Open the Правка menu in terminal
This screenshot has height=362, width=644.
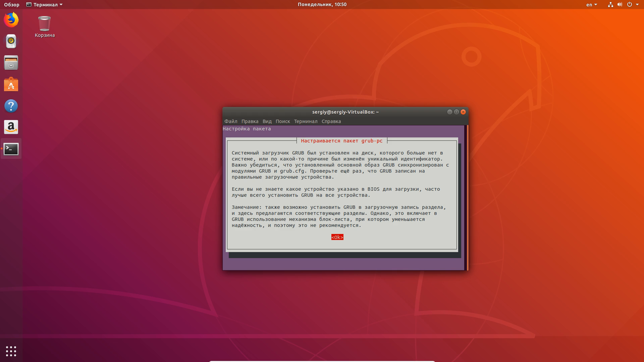coord(250,121)
